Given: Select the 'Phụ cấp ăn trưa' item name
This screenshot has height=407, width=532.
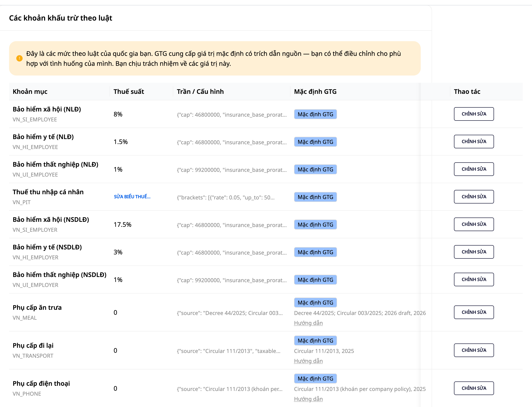Looking at the screenshot, I should 37,308.
